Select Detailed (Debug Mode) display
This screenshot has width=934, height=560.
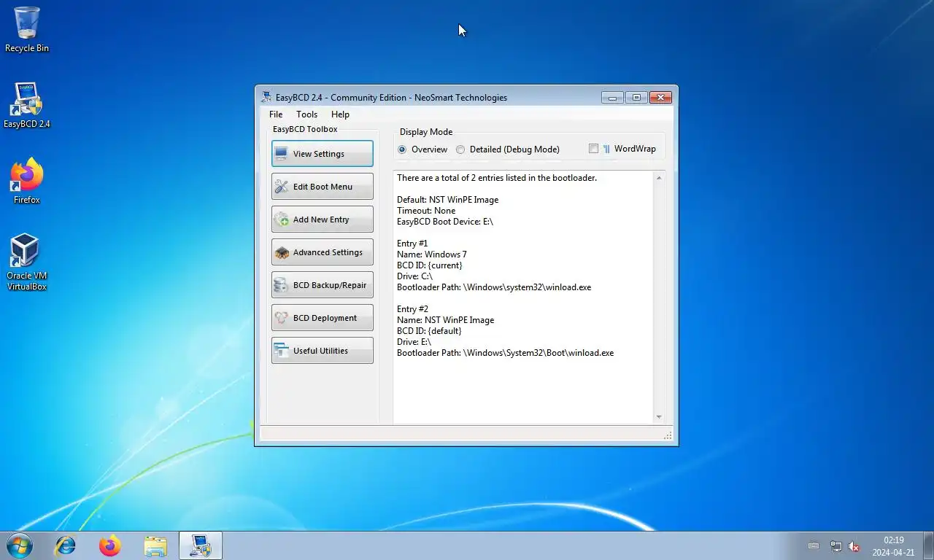(x=508, y=149)
